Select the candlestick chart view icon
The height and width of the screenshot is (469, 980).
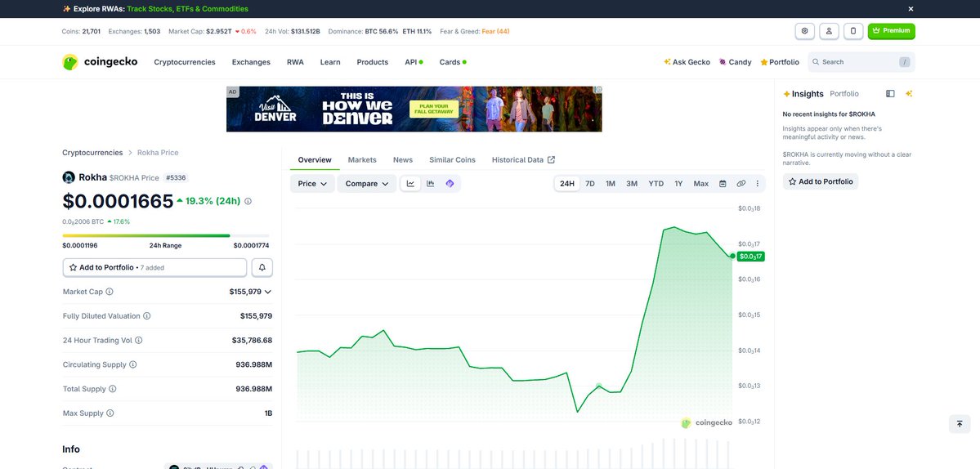click(430, 184)
